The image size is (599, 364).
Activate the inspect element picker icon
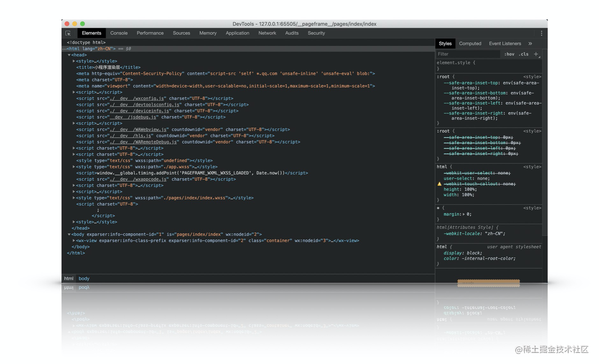(x=68, y=34)
